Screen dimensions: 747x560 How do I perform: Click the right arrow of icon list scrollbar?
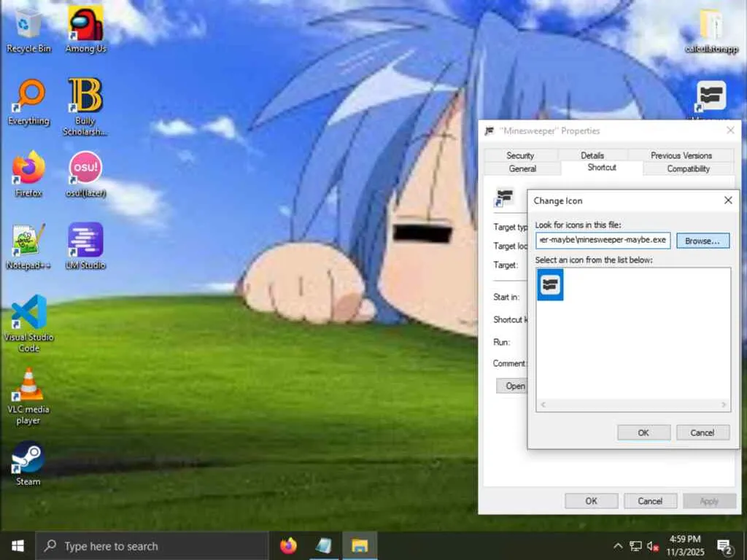pyautogui.click(x=724, y=405)
